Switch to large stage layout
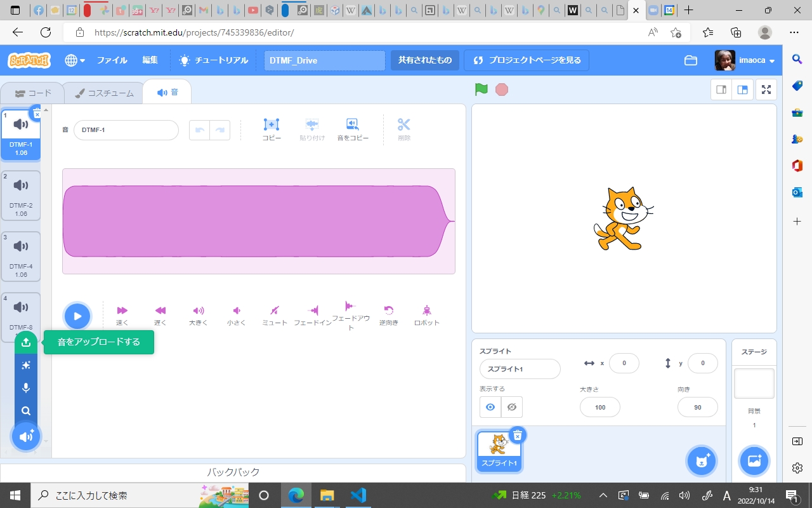812x508 pixels. (x=742, y=90)
